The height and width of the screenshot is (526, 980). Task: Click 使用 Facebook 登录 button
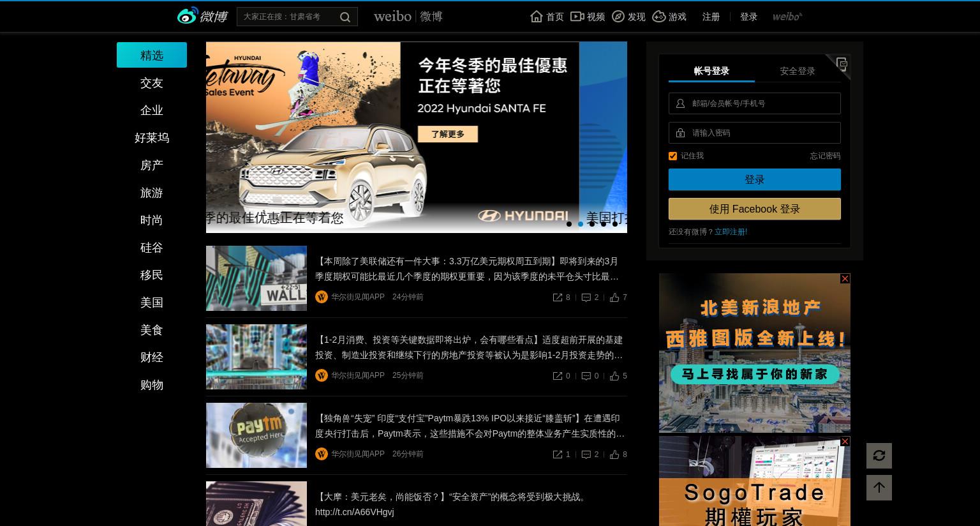[x=755, y=209]
